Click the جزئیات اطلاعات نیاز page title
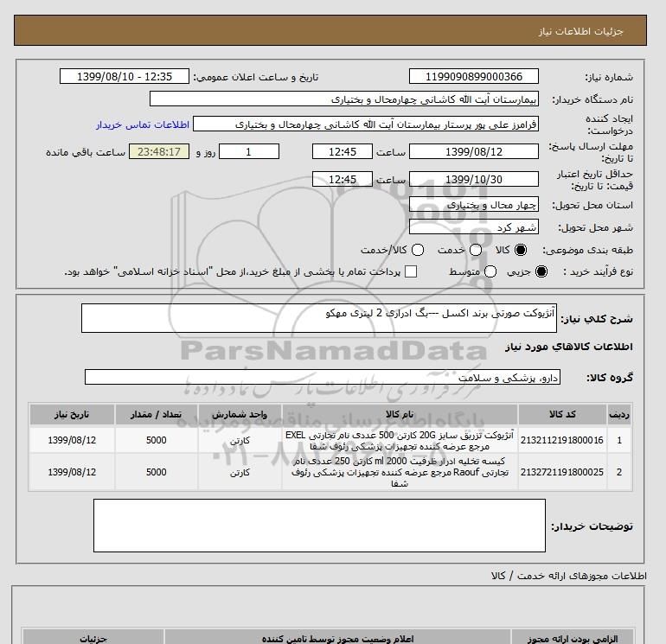Viewport: 666px width, 644px height. coord(580,31)
